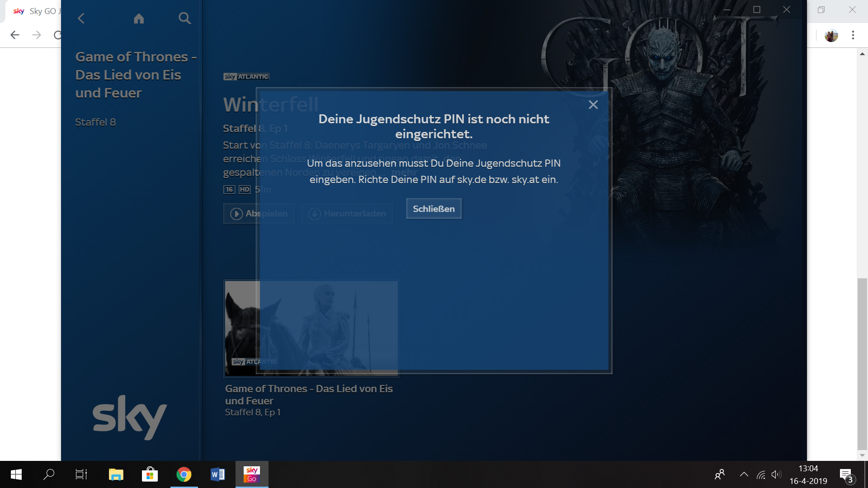Click the Chrome forward arrow
The image size is (868, 488).
[x=37, y=35]
